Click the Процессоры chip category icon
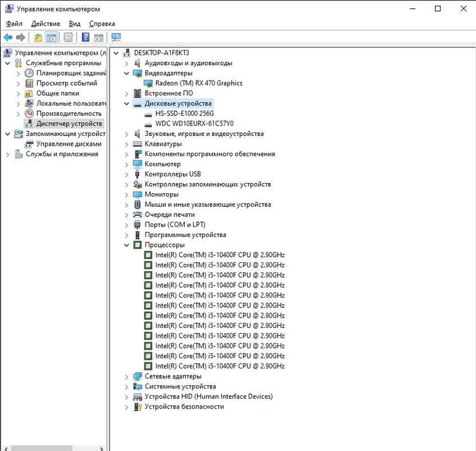Image resolution: width=476 pixels, height=451 pixels. tap(137, 245)
